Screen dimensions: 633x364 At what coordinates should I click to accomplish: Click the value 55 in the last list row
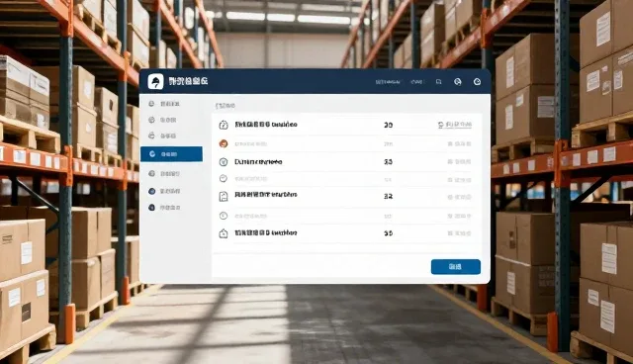(x=388, y=233)
